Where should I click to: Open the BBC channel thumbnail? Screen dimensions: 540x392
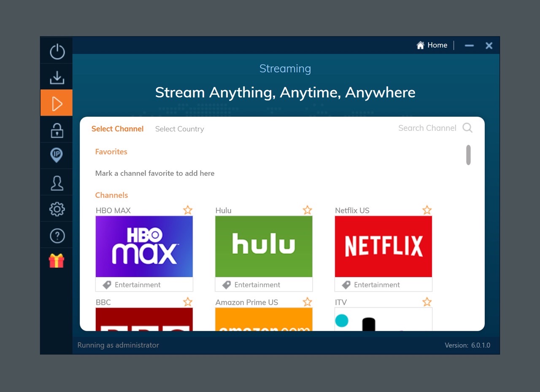point(144,319)
